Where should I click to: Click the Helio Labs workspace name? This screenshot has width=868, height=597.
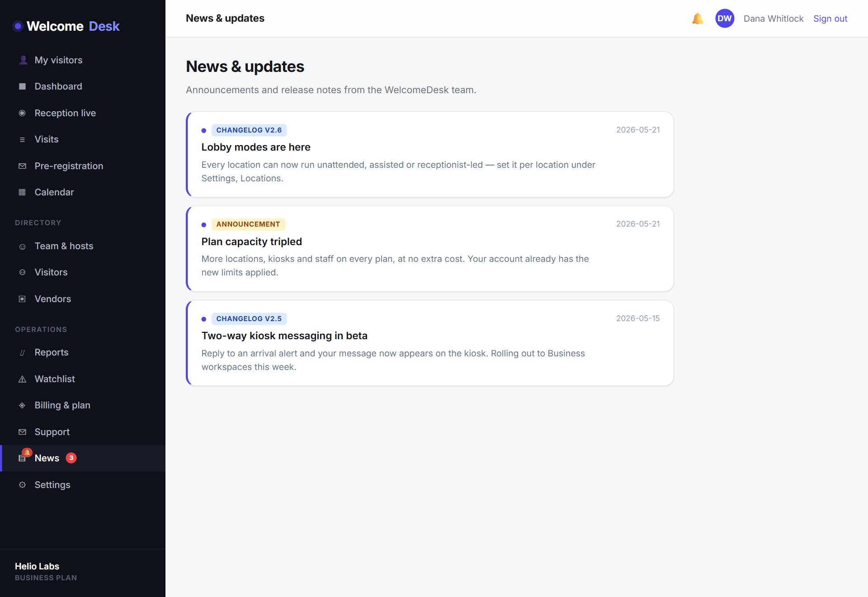(37, 566)
